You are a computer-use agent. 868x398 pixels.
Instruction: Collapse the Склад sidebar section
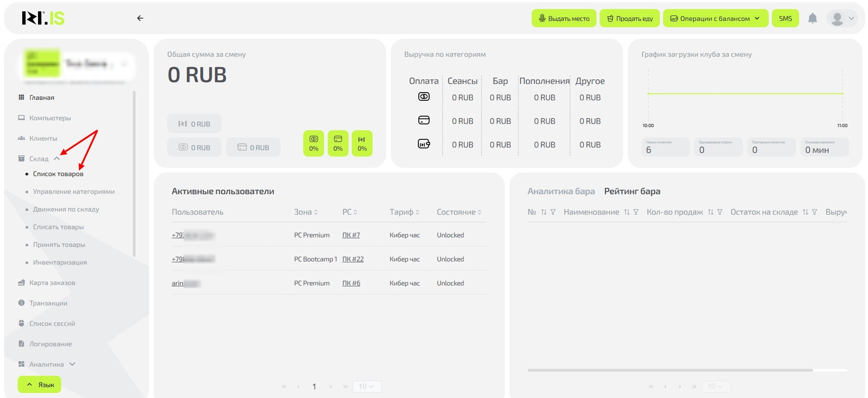57,159
